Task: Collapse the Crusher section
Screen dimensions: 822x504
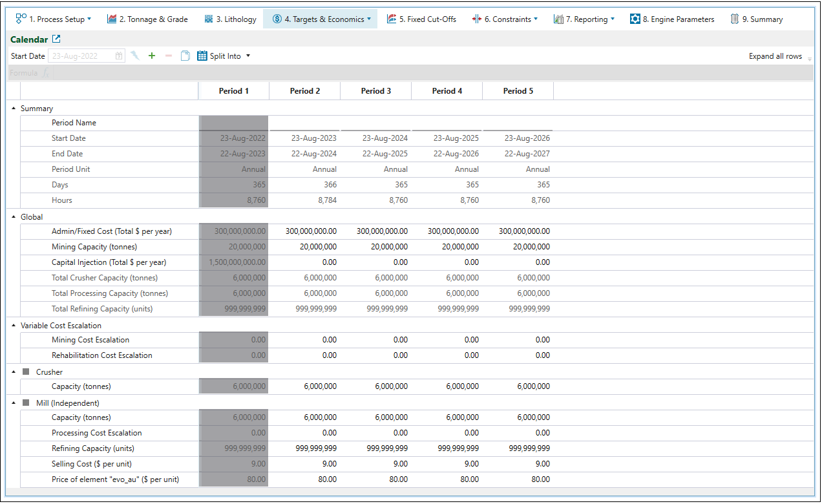Action: click(x=14, y=372)
